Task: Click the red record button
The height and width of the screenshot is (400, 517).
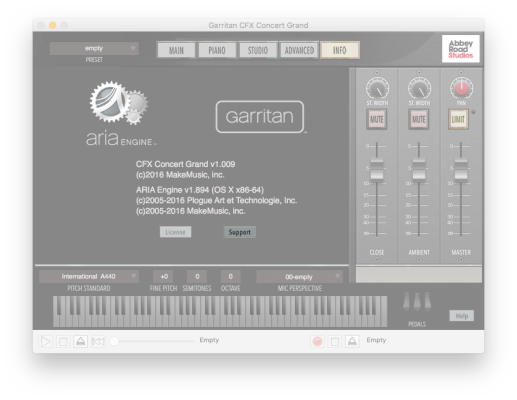Action: pyautogui.click(x=317, y=341)
